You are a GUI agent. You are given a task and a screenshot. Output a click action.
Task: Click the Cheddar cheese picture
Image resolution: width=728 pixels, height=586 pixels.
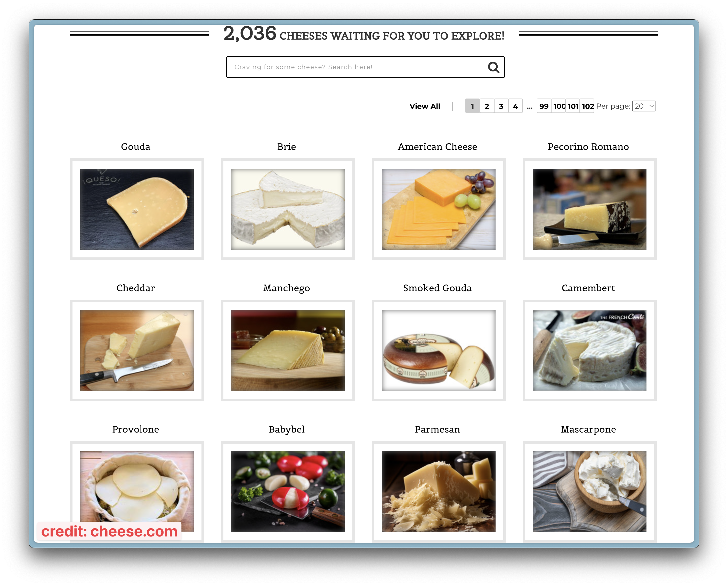137,350
